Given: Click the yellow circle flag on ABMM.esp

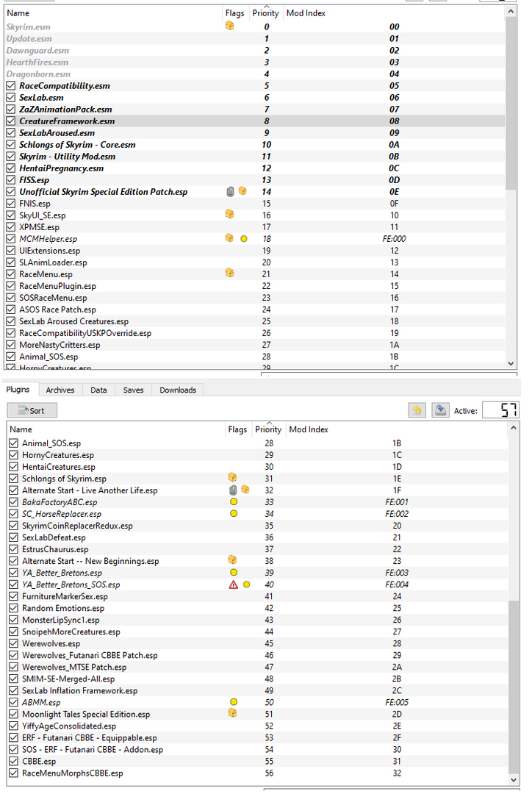Looking at the screenshot, I should [x=234, y=702].
